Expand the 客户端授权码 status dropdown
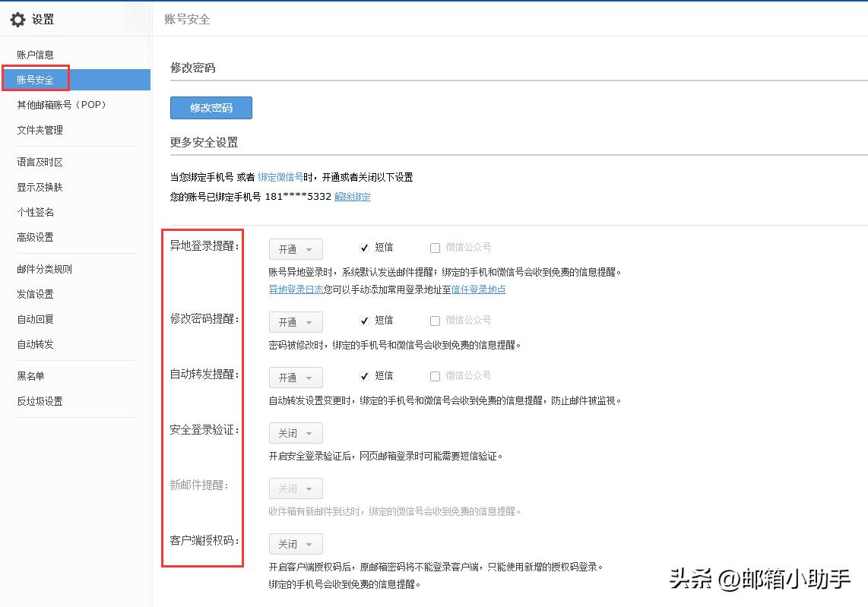868x607 pixels. 296,544
